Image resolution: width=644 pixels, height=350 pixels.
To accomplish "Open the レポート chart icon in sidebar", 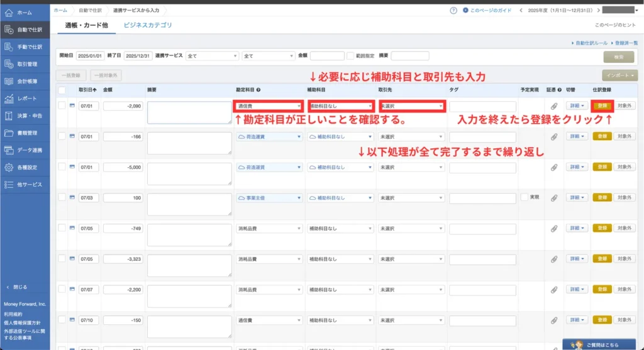I will point(9,99).
